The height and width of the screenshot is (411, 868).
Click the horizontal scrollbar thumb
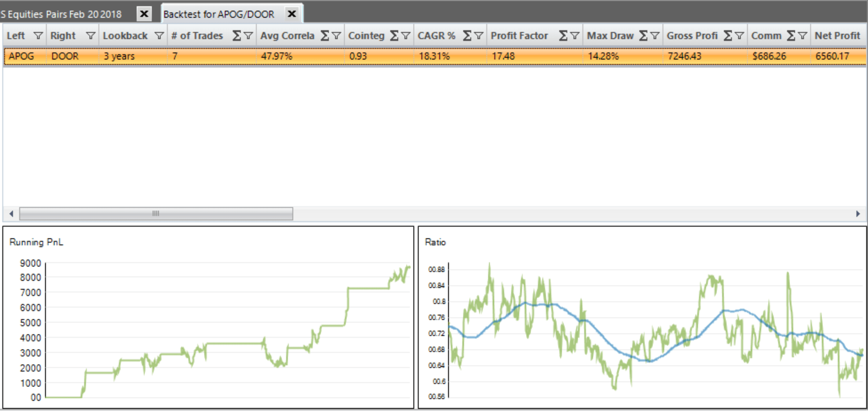click(156, 214)
